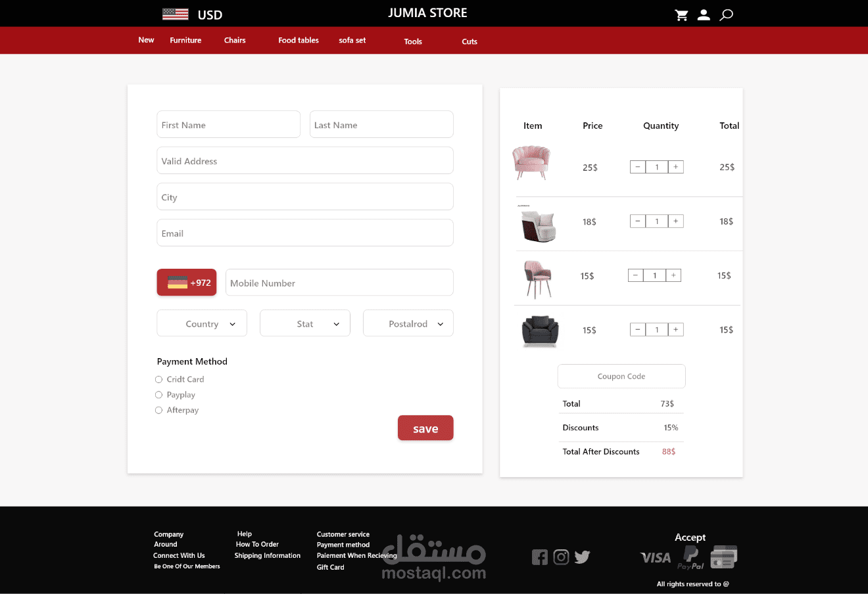868x594 pixels.
Task: Increase quantity of the 25$ pink chair
Action: pos(675,167)
